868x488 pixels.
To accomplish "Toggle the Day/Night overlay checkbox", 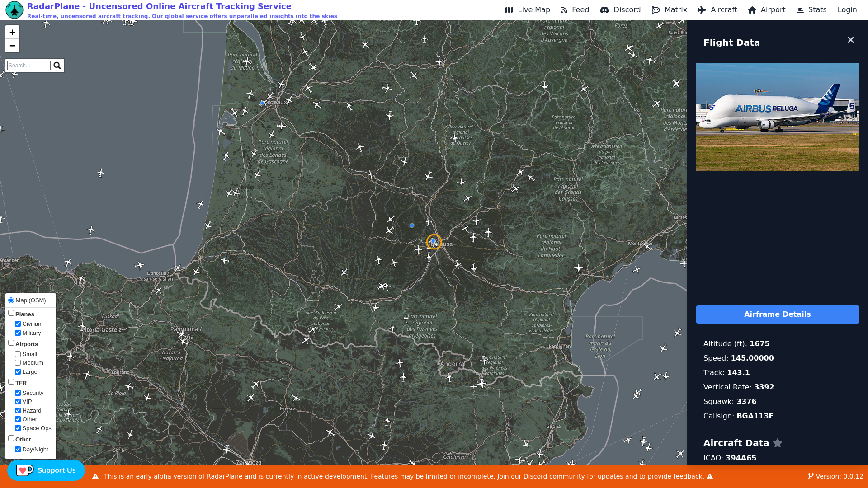I will 18,450.
